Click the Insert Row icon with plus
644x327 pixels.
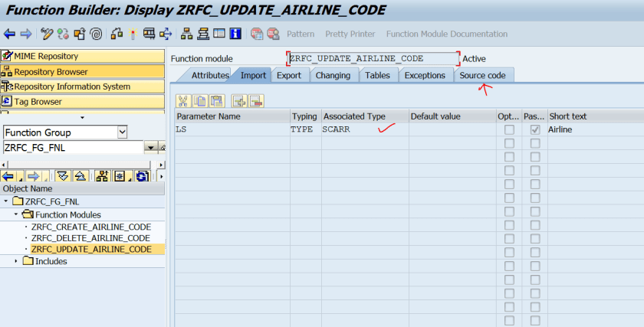coord(239,101)
